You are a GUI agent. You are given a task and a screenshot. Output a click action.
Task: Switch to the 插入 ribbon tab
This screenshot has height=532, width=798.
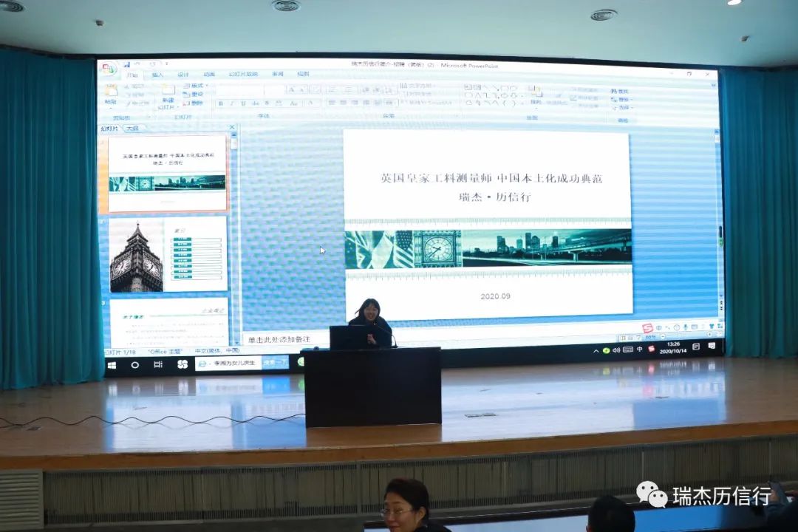[x=157, y=75]
